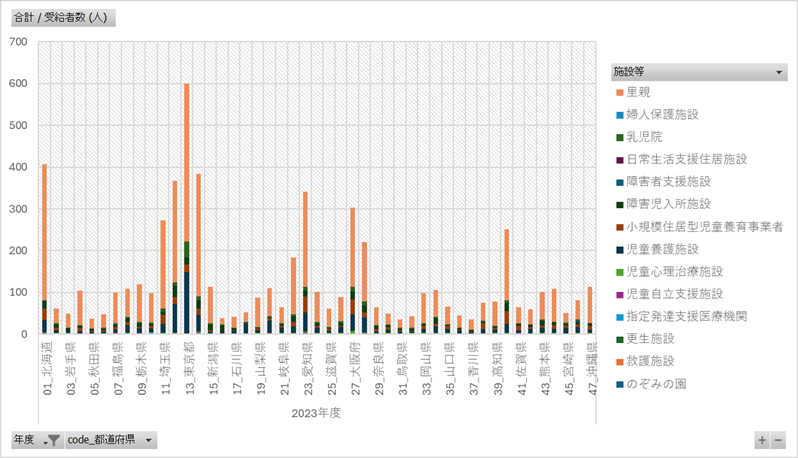This screenshot has height=458, width=798.
Task: Click the 里親 legend color marker
Action: 620,92
